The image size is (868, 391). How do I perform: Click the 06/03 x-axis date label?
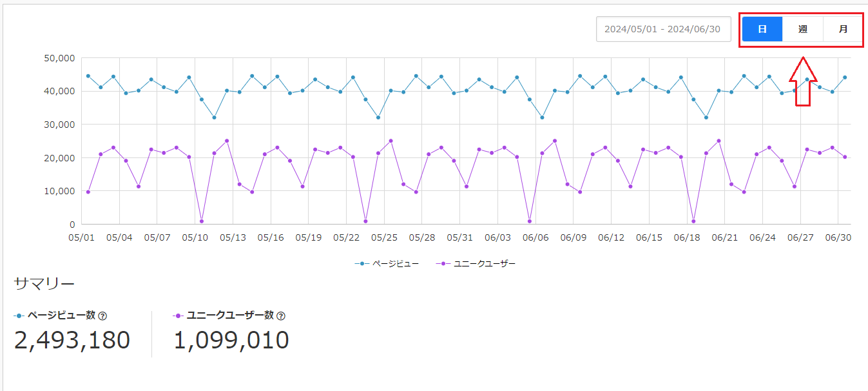pyautogui.click(x=498, y=237)
